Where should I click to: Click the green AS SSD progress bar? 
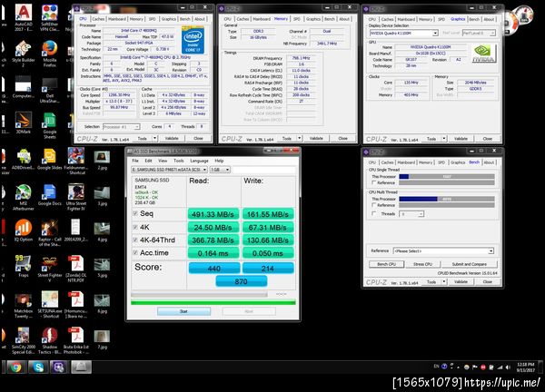213,303
